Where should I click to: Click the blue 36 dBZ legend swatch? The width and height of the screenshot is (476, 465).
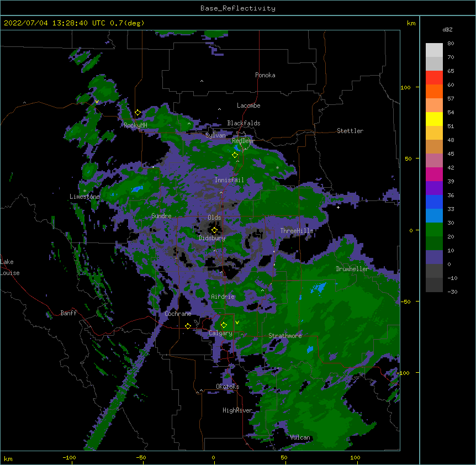434,202
